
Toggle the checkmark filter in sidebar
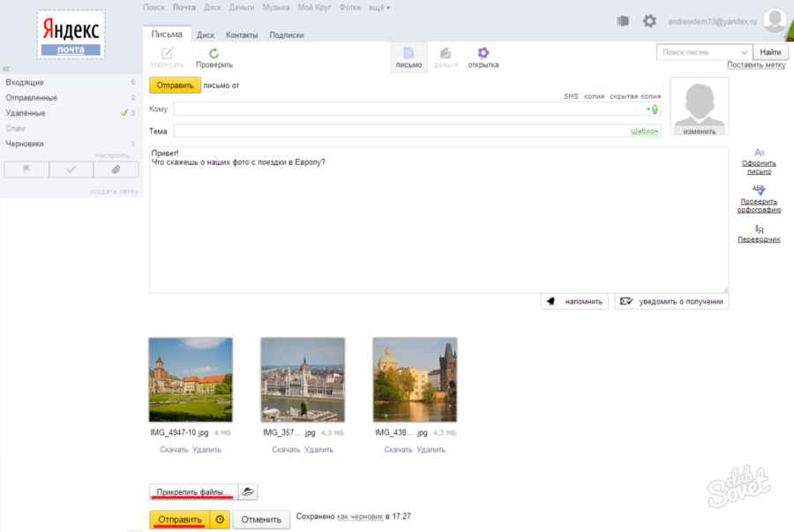click(71, 170)
